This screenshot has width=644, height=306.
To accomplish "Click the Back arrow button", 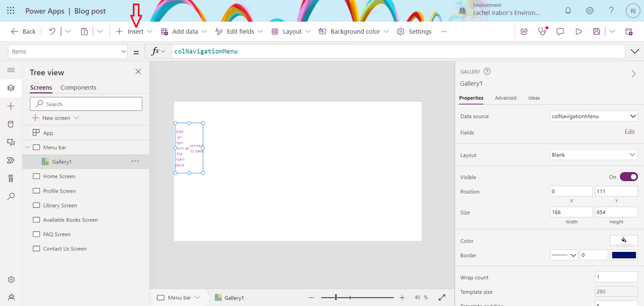I will pyautogui.click(x=23, y=32).
